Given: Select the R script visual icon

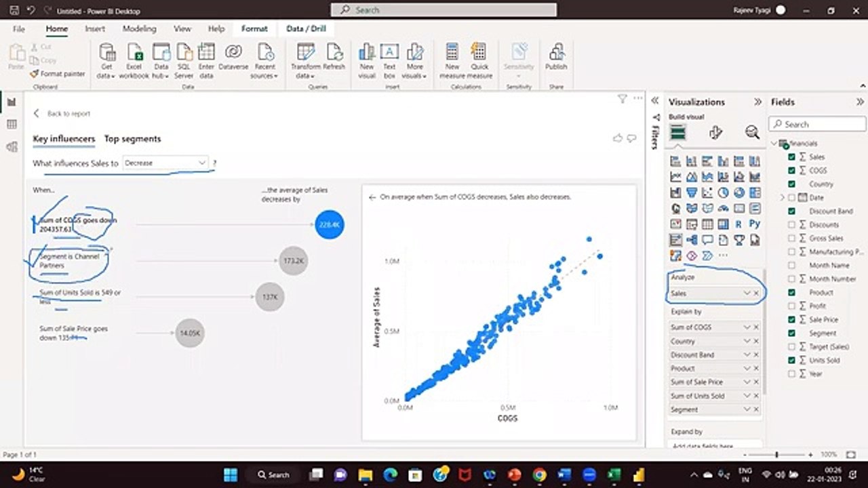Looking at the screenshot, I should [739, 224].
